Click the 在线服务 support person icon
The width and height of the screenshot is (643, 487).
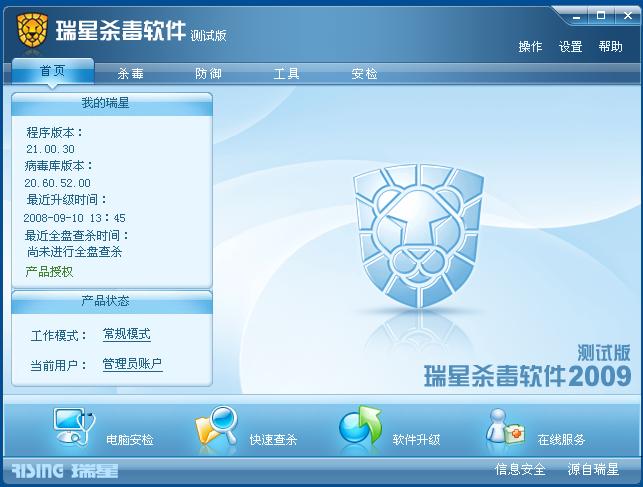click(506, 426)
